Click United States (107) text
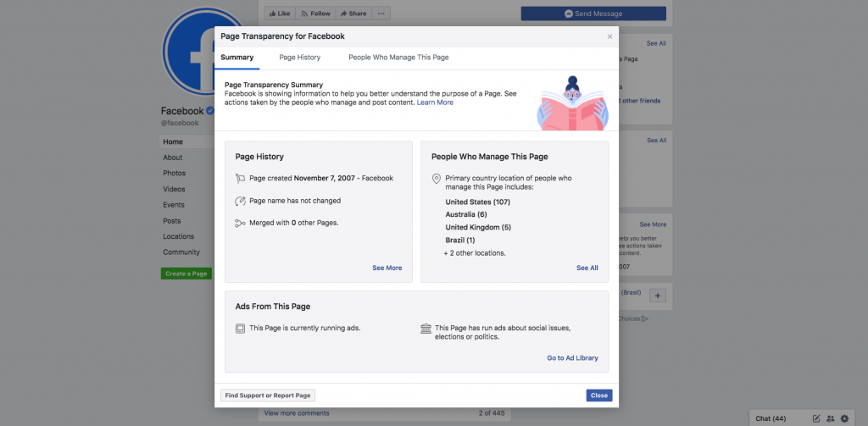Image resolution: width=868 pixels, height=426 pixels. point(478,202)
